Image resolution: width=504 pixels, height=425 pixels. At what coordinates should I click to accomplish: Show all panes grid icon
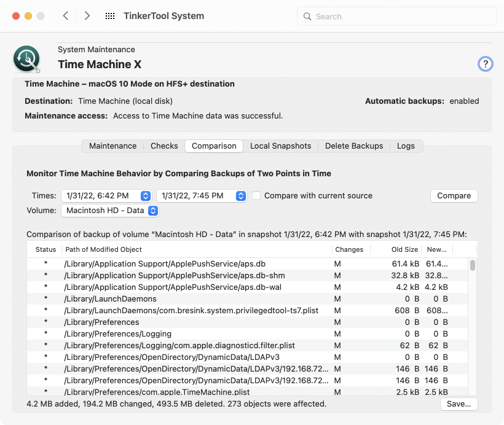pyautogui.click(x=110, y=16)
